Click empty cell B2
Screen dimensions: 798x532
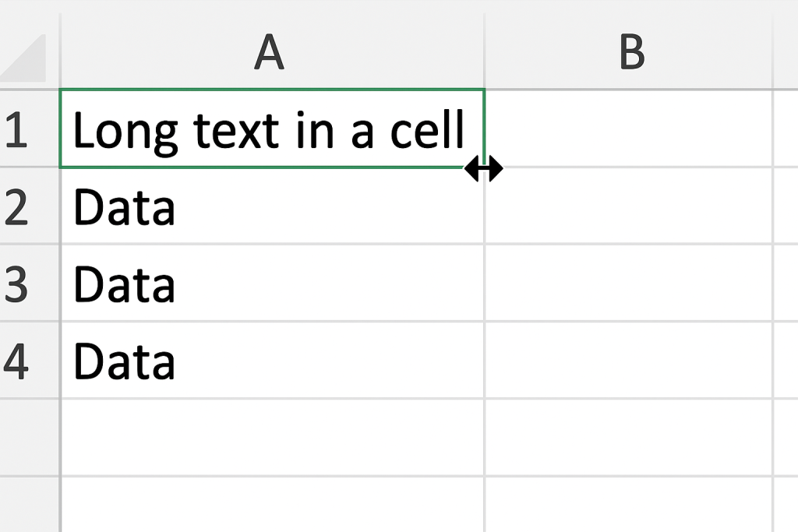(628, 206)
